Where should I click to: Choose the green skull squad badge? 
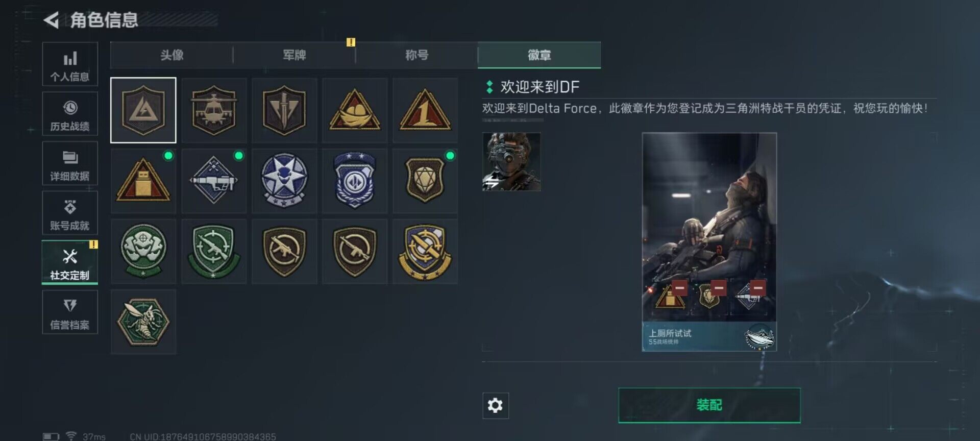click(x=143, y=251)
